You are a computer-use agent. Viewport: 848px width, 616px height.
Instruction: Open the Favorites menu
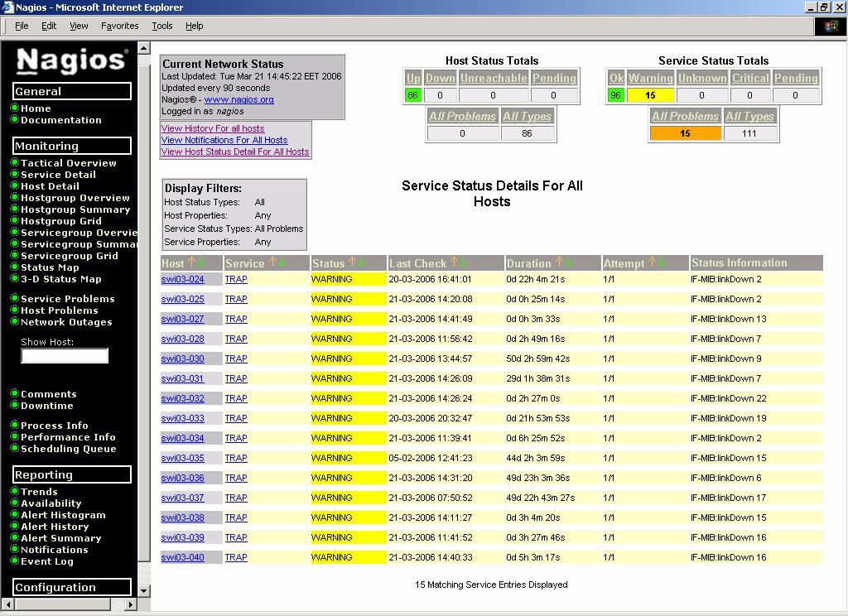tap(119, 26)
